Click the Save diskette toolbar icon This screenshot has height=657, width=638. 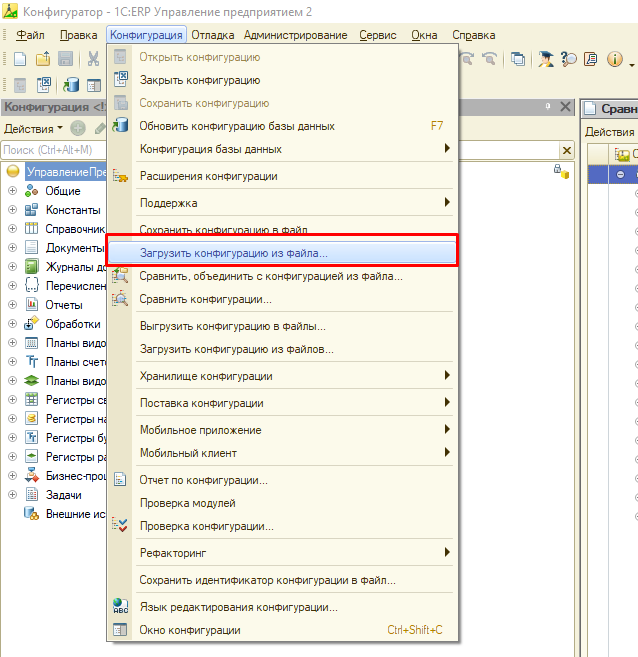click(x=65, y=59)
